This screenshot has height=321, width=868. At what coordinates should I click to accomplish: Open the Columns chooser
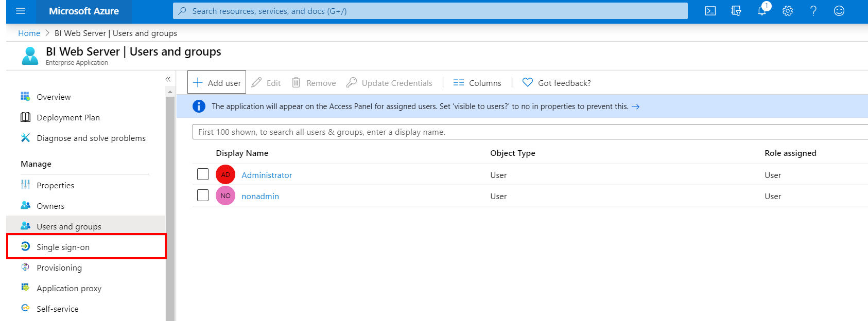[477, 83]
